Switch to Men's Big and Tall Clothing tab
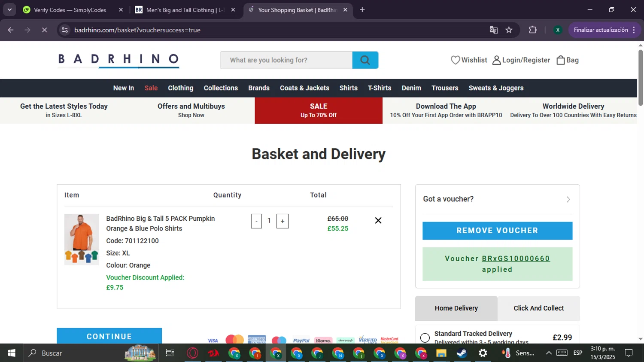 pos(185,10)
